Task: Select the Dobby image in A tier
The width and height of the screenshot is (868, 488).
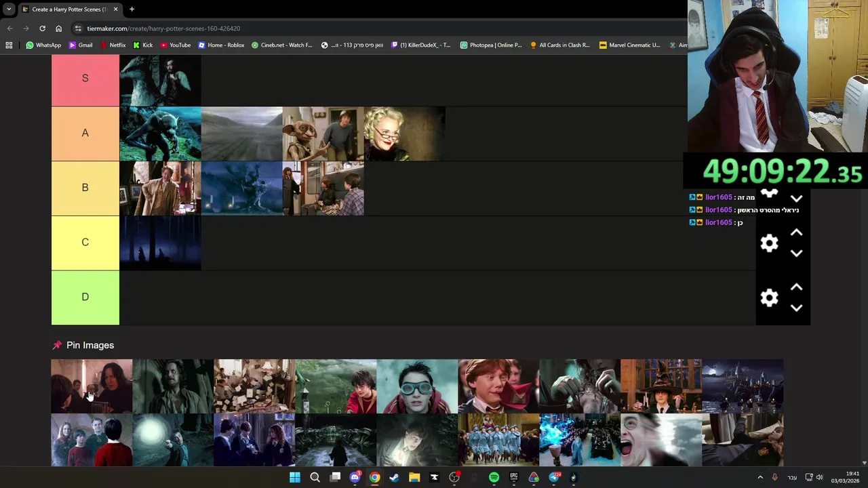Action: (x=323, y=134)
